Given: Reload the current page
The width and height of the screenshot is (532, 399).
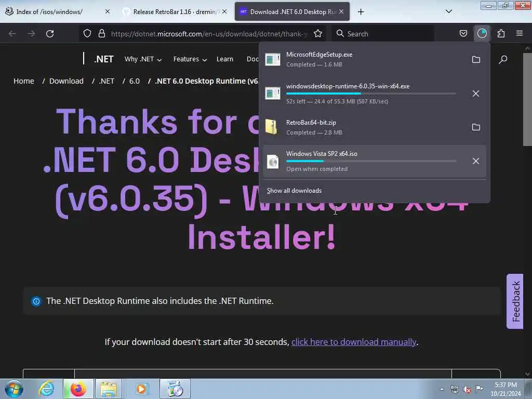Looking at the screenshot, I should pos(50,34).
